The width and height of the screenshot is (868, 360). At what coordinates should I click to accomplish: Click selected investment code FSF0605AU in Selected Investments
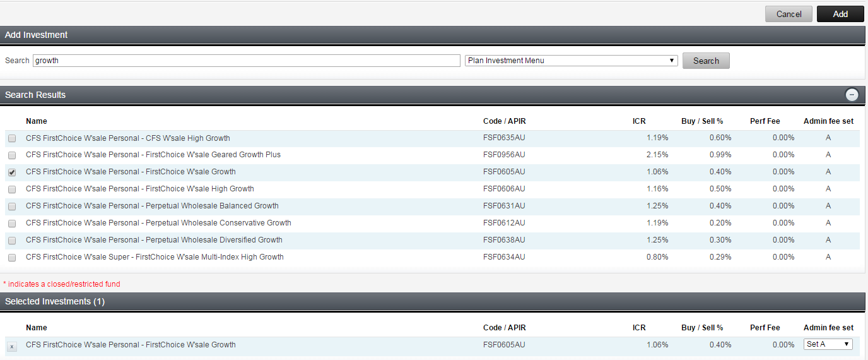[x=504, y=345]
